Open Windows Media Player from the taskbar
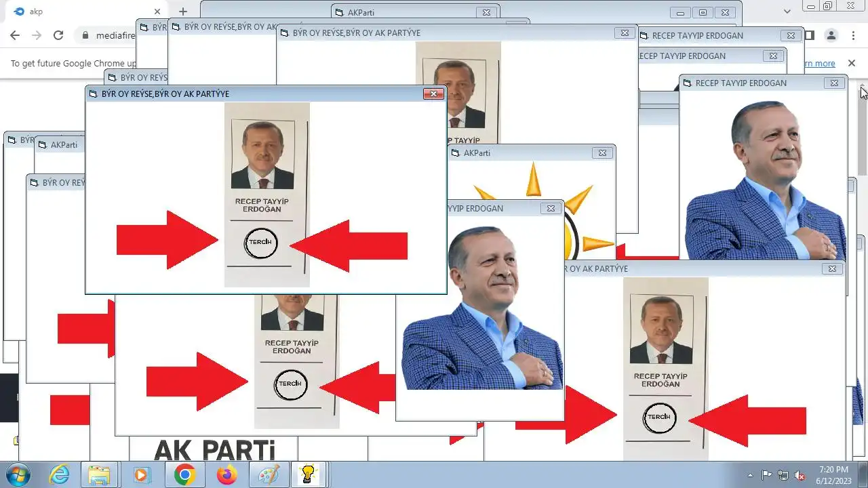 pos(142,475)
